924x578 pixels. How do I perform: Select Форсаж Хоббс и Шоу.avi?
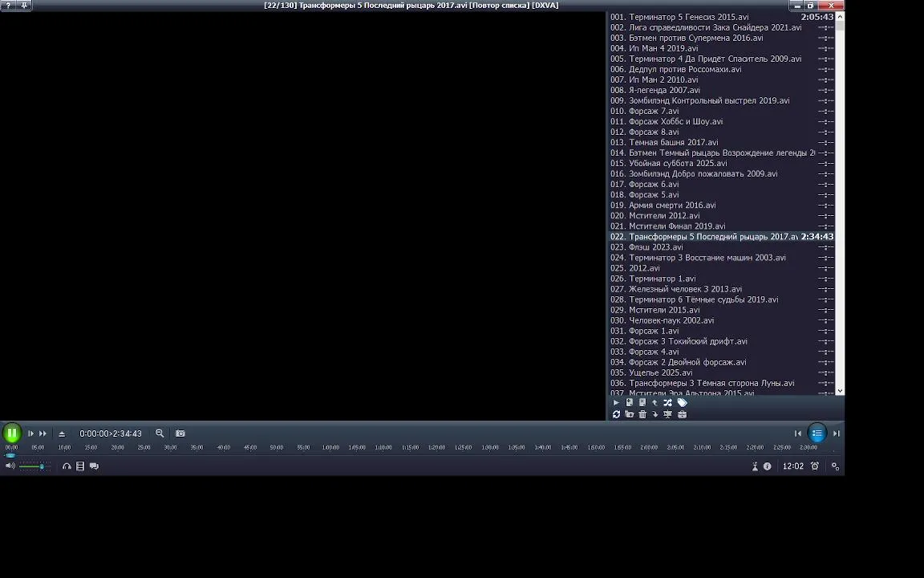(x=722, y=121)
